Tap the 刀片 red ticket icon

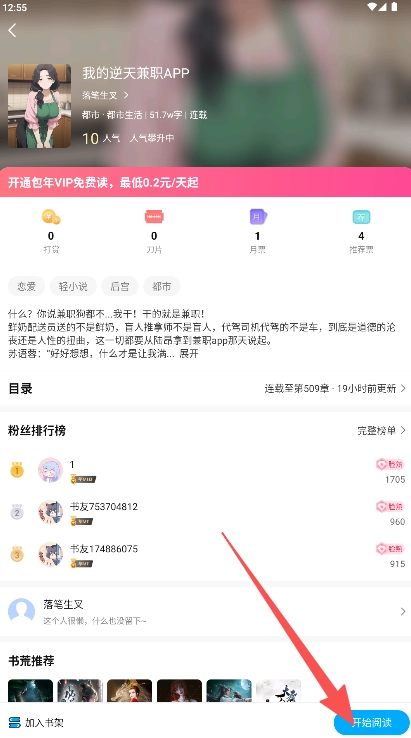coord(154,217)
